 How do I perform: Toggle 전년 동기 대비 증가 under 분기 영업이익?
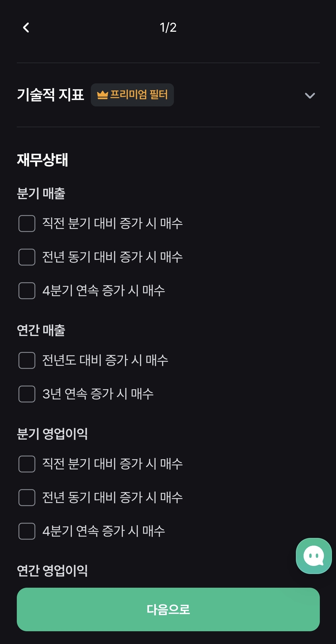pos(27,497)
